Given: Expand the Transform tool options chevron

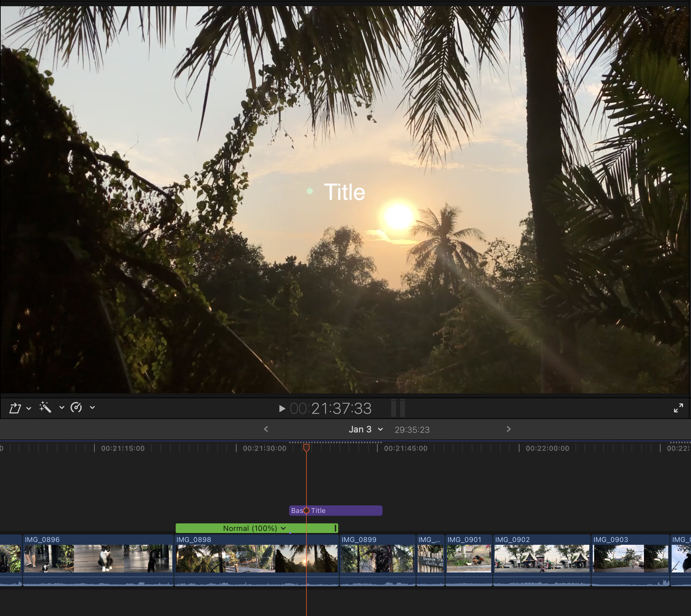Looking at the screenshot, I should [x=29, y=408].
